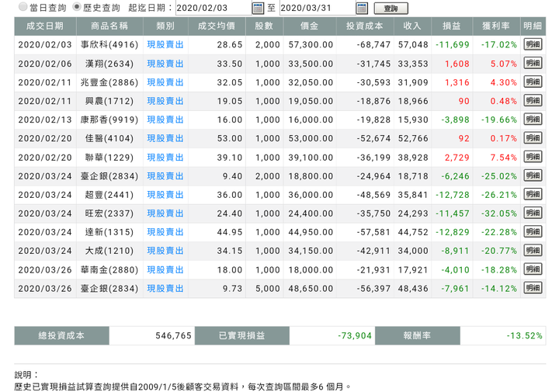Open 明細 details for 旺宏(2337)
559x392 pixels.
pyautogui.click(x=533, y=213)
